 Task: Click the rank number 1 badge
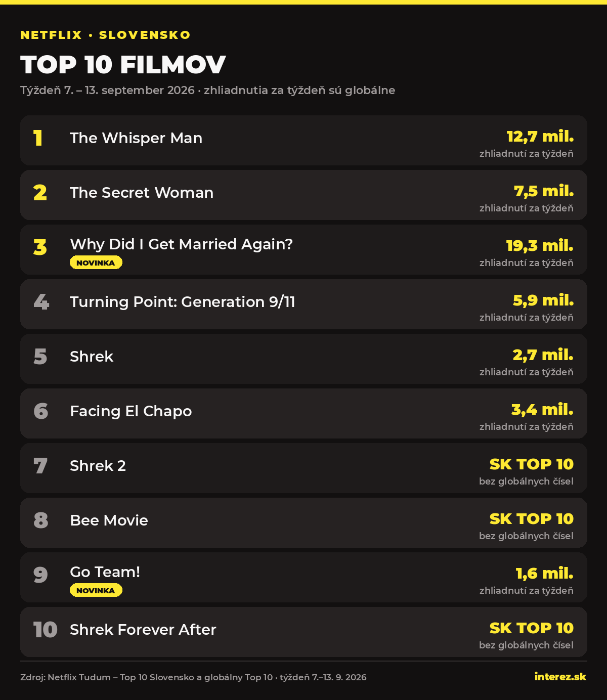click(38, 138)
